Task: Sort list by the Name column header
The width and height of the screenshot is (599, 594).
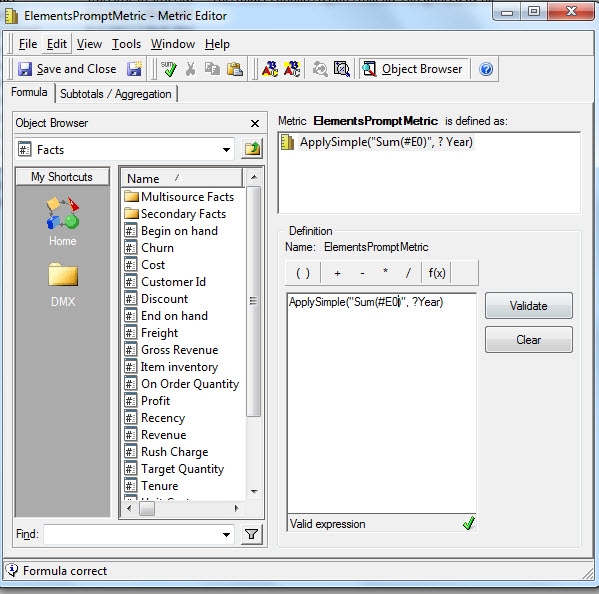Action: point(182,178)
